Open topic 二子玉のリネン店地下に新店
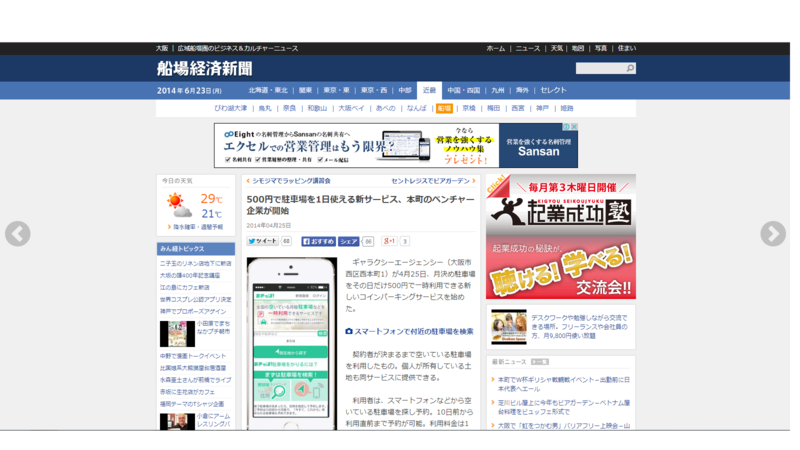This screenshot has width=800, height=450. coord(195,263)
